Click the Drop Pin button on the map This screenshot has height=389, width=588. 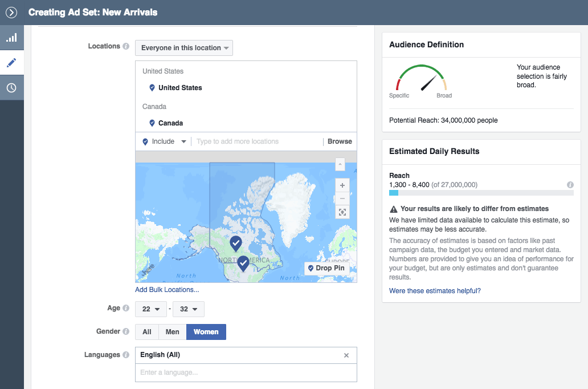[326, 268]
